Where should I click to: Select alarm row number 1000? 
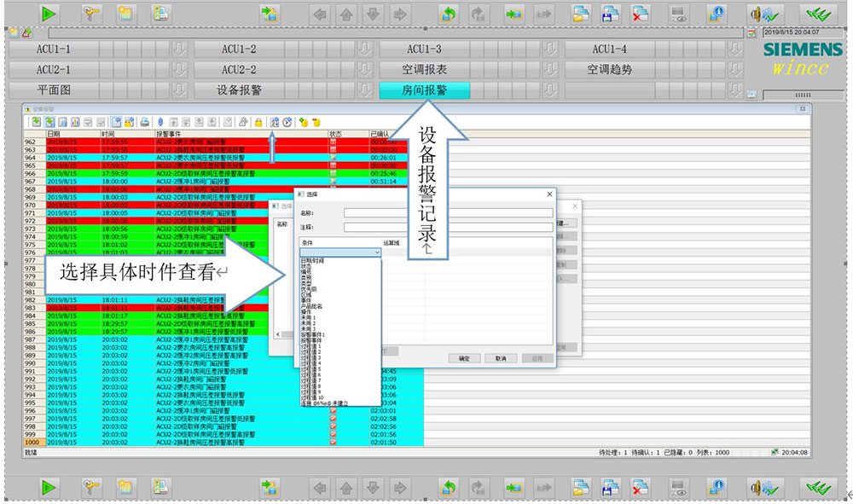pos(223,443)
